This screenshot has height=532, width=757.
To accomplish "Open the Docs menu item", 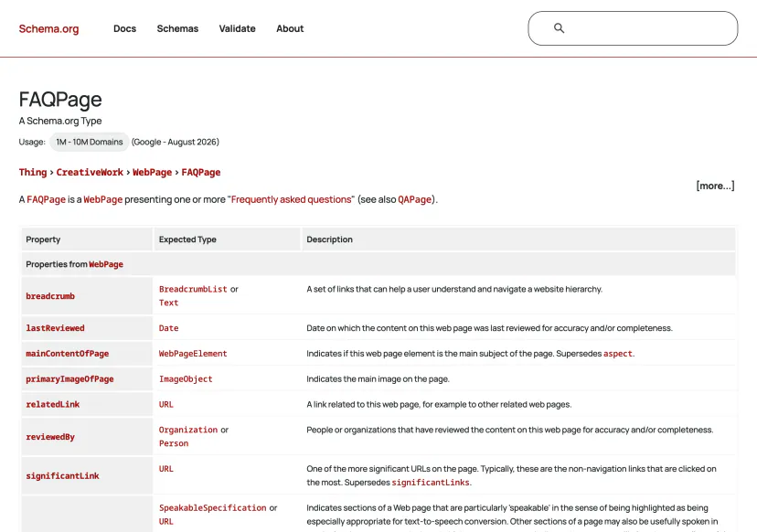I will coord(124,28).
